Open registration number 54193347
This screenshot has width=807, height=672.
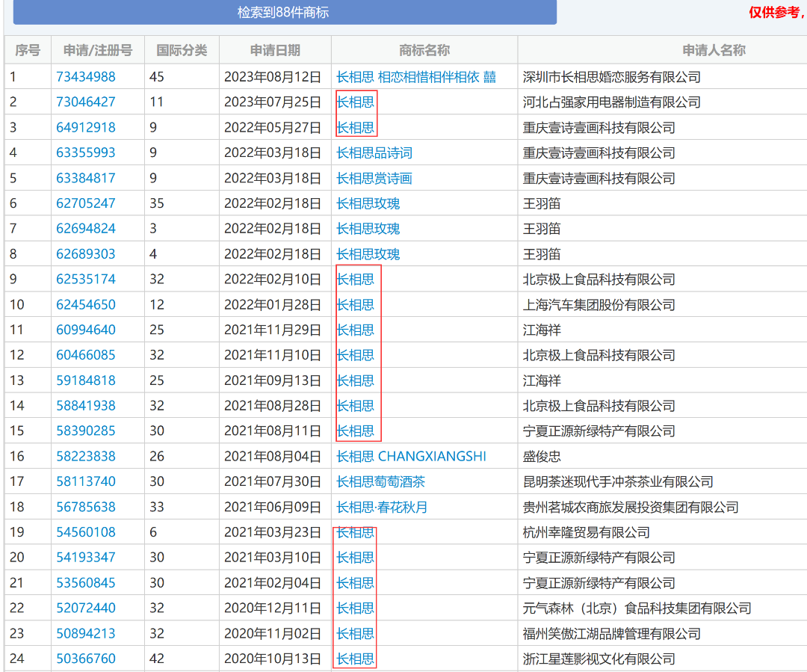[85, 557]
